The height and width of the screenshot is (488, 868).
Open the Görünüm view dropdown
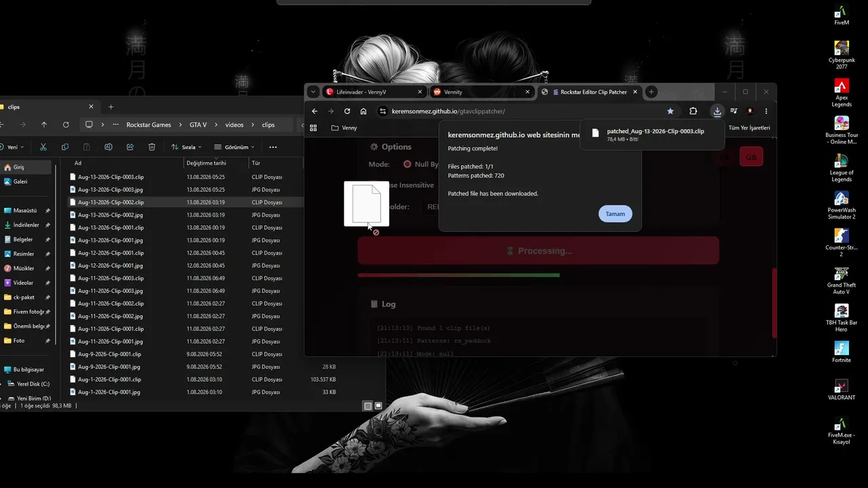pos(234,147)
